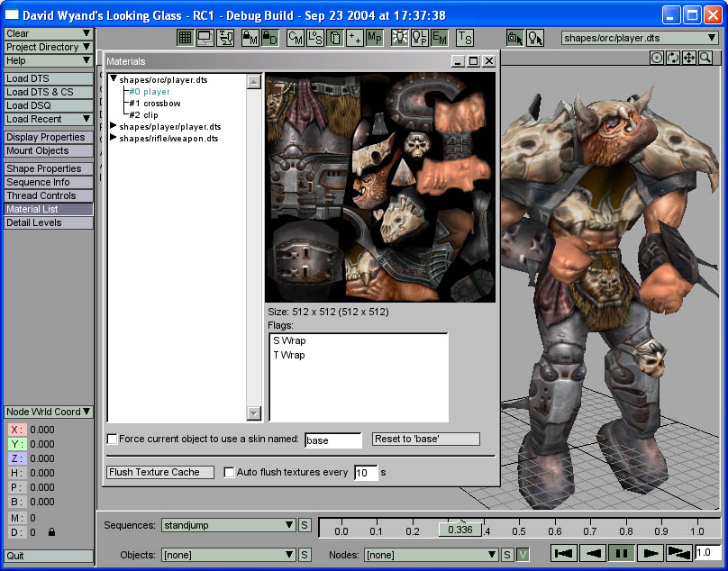Select the rotate view tool icon

[673, 58]
